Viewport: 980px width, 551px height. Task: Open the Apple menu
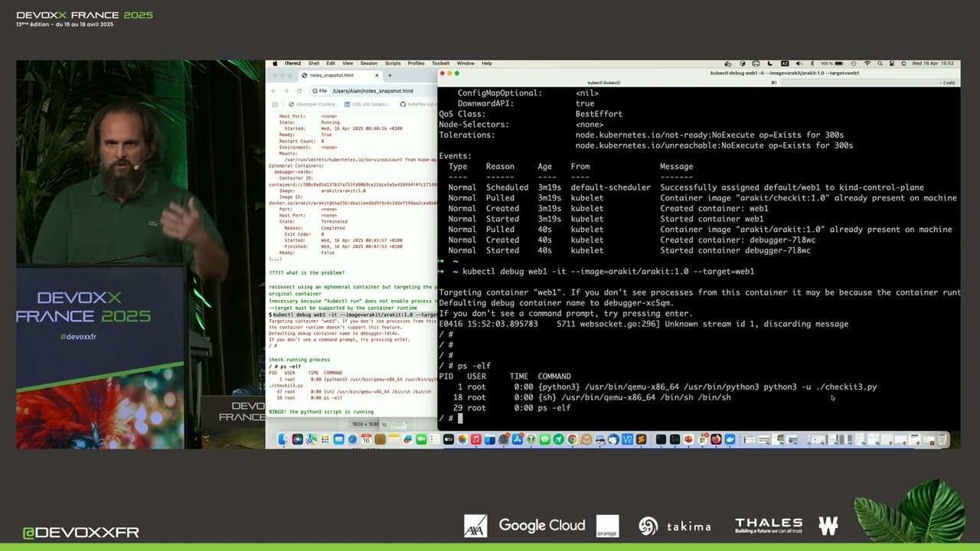[x=273, y=64]
